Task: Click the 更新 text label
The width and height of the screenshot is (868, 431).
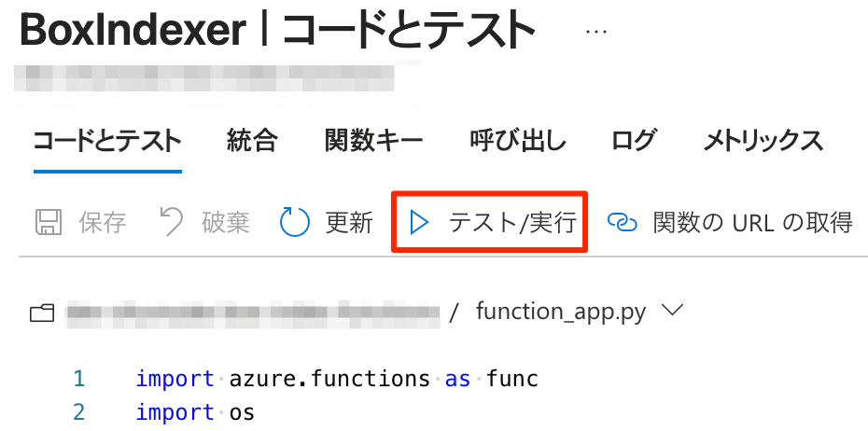Action: [x=349, y=223]
